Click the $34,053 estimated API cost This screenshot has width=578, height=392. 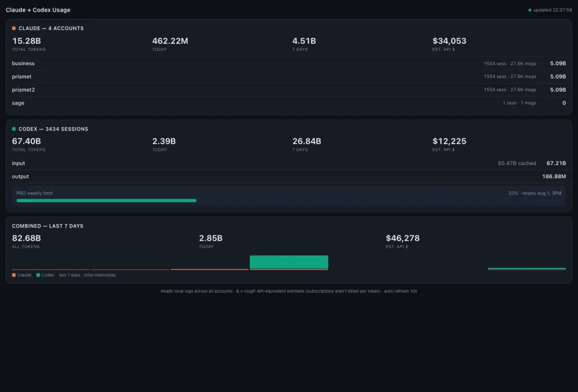(449, 41)
